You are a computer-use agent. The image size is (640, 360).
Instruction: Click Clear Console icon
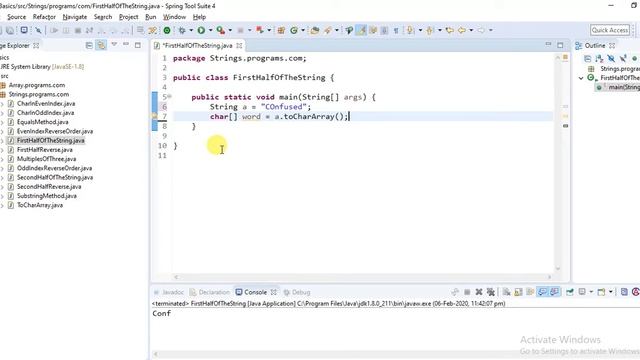pyautogui.click(x=507, y=292)
